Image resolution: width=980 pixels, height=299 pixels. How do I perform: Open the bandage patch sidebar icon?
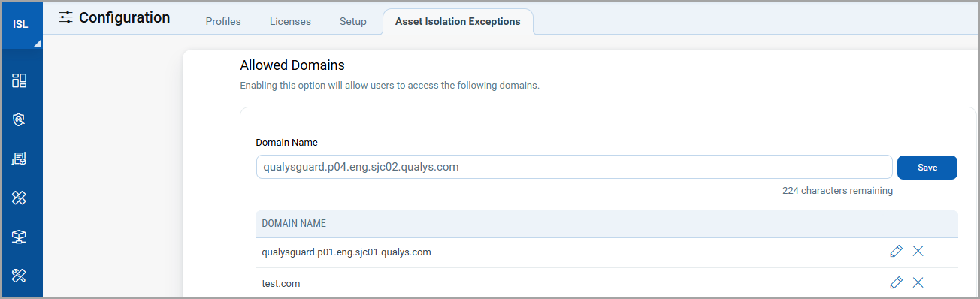20,198
